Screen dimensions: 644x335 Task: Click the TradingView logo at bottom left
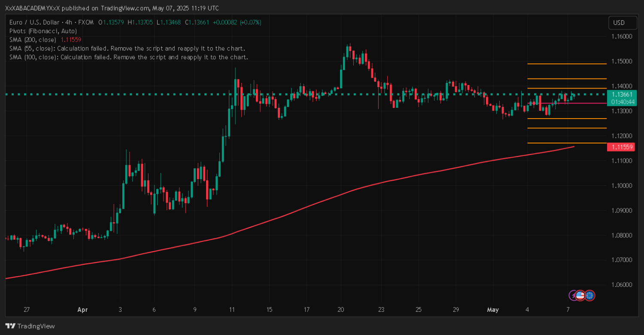[x=30, y=326]
